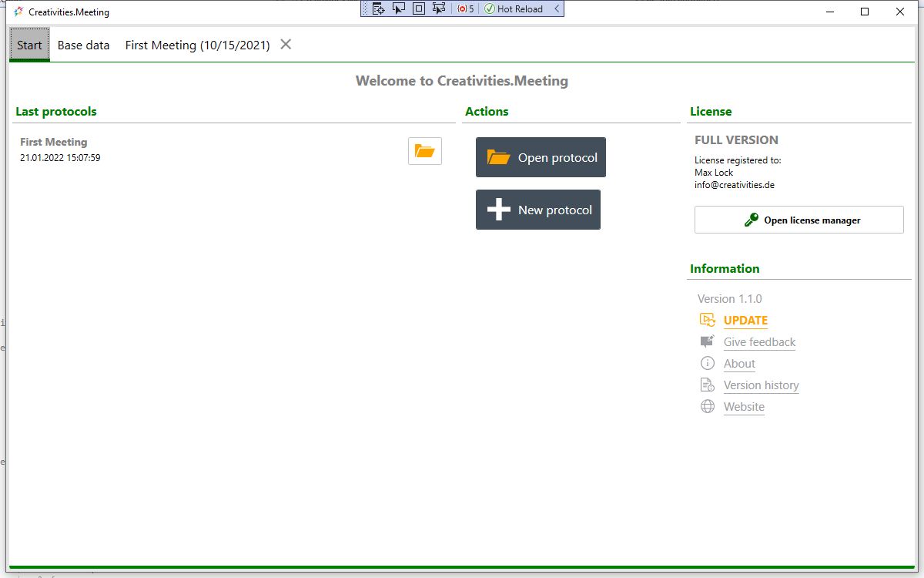Click the 21.01.2022 15:07:59 timestamp
Image resolution: width=924 pixels, height=578 pixels.
tap(60, 158)
